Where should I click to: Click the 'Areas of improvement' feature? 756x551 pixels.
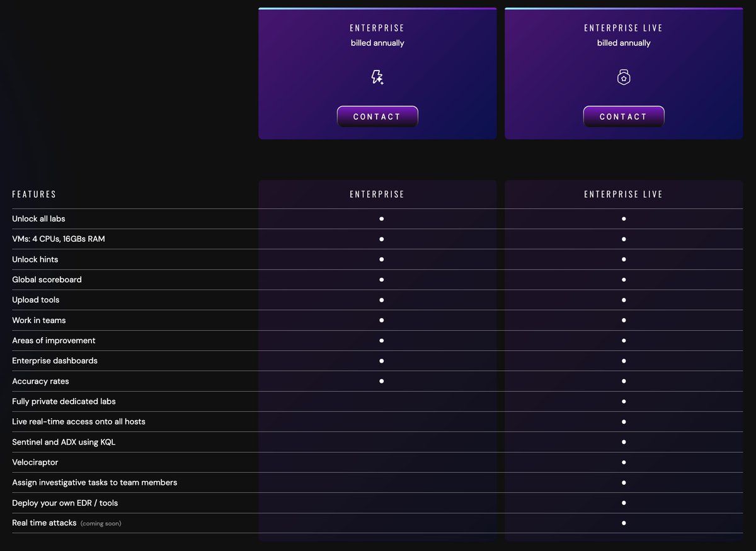[54, 341]
